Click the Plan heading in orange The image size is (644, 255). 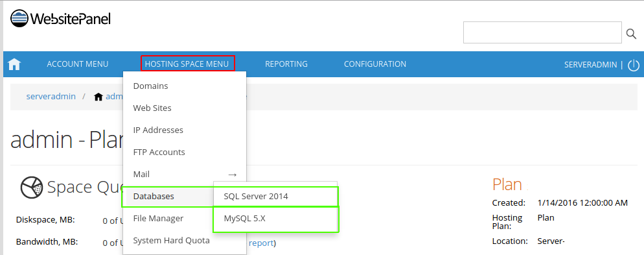point(507,185)
